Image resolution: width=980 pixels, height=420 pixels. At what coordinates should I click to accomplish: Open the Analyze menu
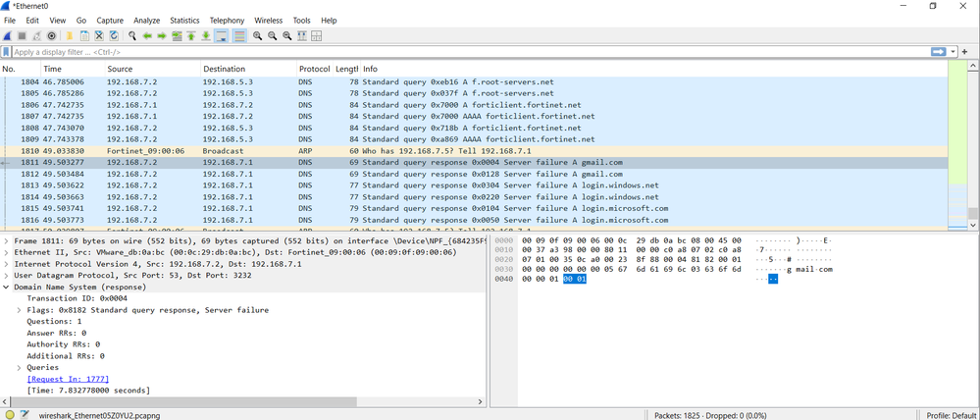point(146,20)
